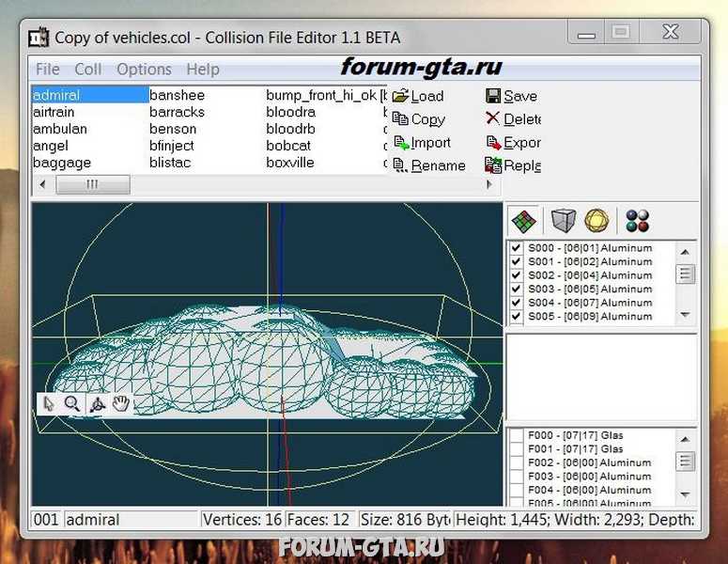728x564 pixels.
Task: Replace the selected collision model
Action: (x=513, y=165)
